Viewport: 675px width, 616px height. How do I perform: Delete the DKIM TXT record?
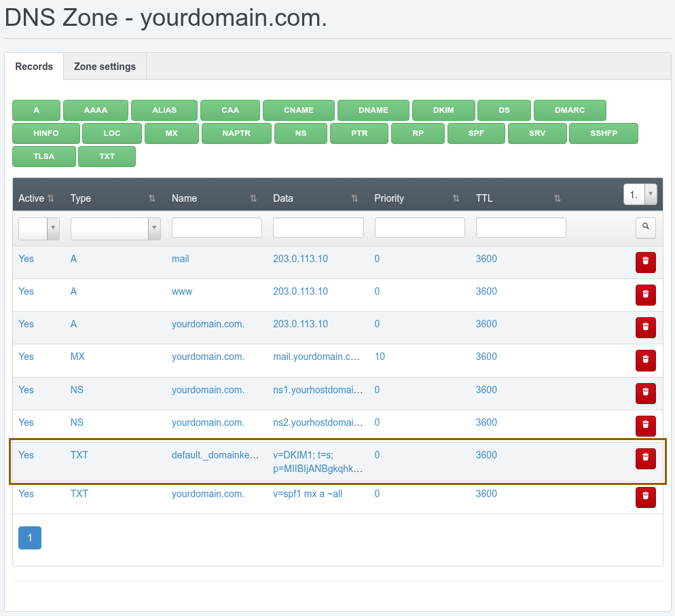(x=645, y=458)
